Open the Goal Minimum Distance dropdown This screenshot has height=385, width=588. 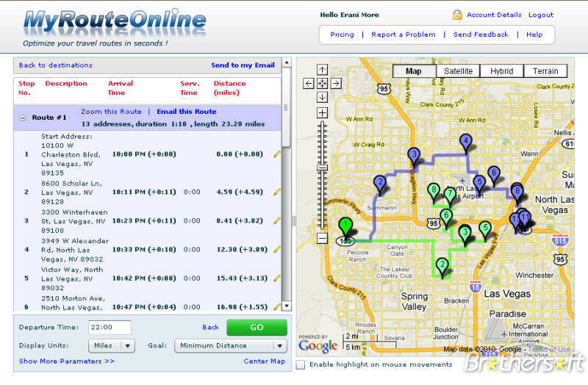click(230, 345)
